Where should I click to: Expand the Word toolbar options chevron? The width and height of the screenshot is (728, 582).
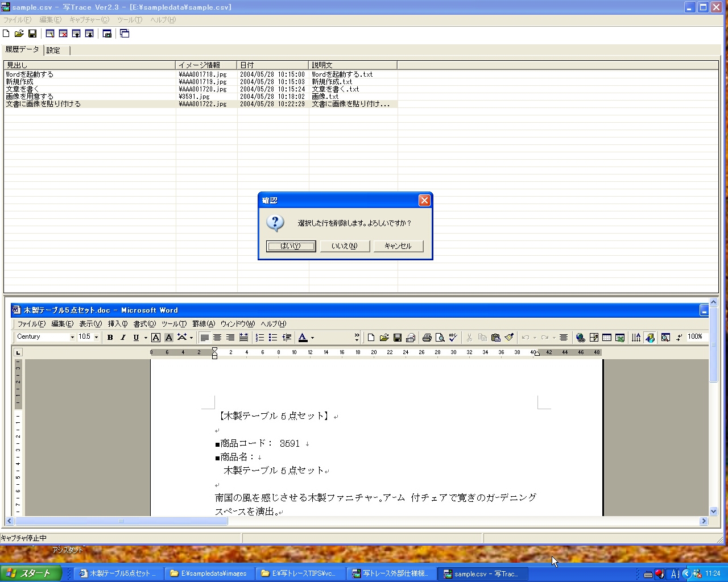(357, 338)
